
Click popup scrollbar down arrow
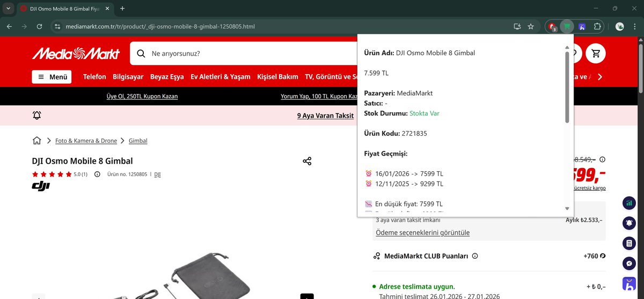[567, 208]
